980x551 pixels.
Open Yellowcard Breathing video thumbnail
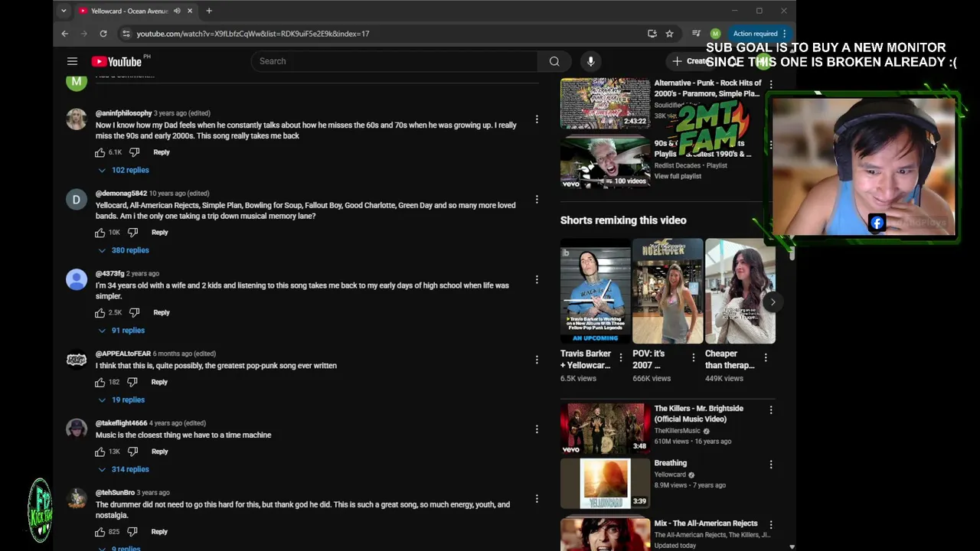[605, 483]
